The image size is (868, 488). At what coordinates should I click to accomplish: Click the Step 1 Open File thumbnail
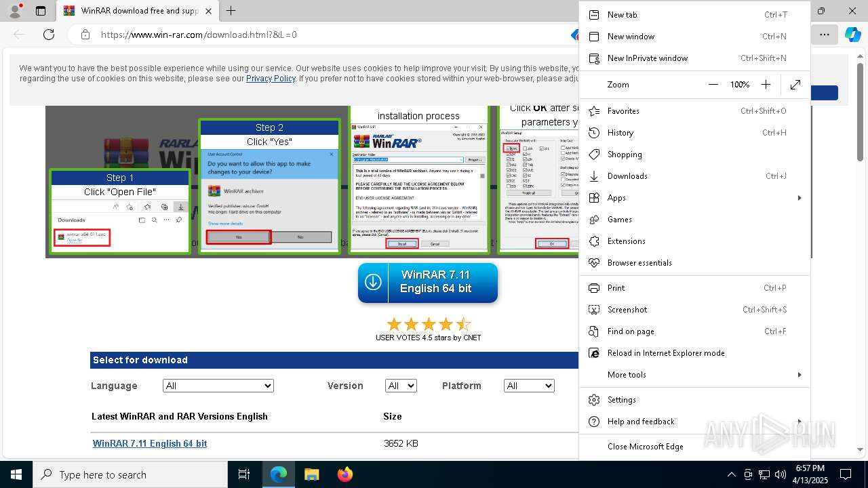click(x=119, y=211)
